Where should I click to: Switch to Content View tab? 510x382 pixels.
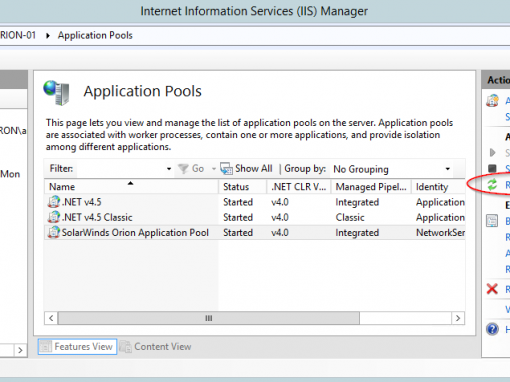pyautogui.click(x=155, y=347)
